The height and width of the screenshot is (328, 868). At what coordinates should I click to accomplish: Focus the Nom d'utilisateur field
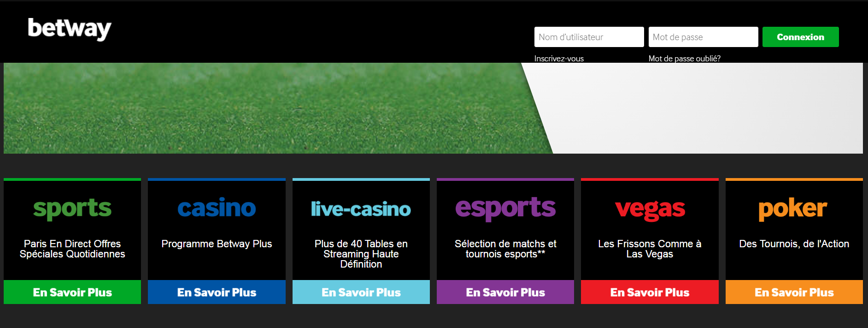pos(589,37)
